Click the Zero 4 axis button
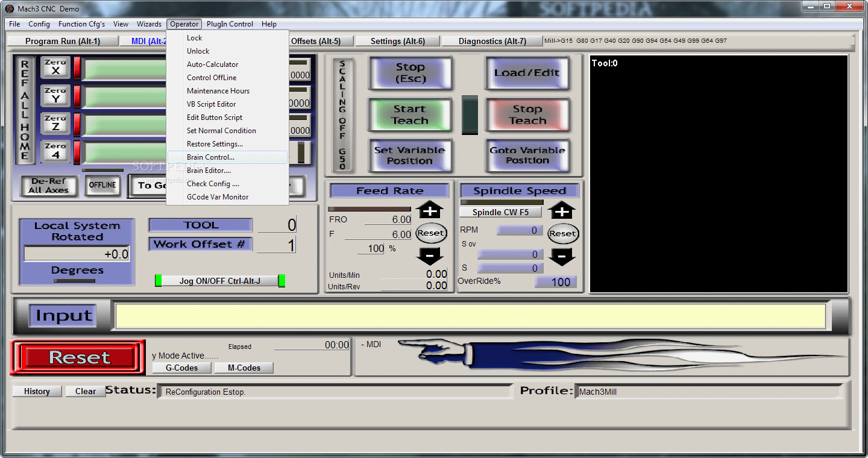 (x=55, y=151)
